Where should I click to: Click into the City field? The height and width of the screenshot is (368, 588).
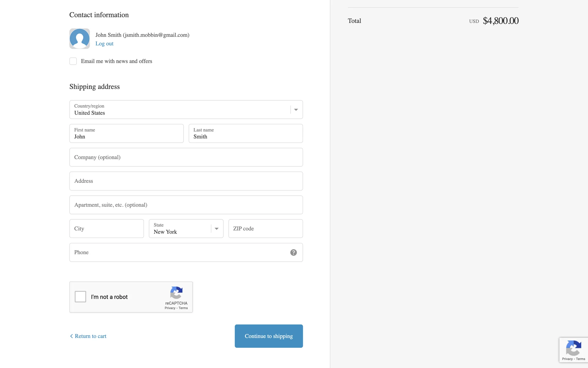click(x=107, y=228)
